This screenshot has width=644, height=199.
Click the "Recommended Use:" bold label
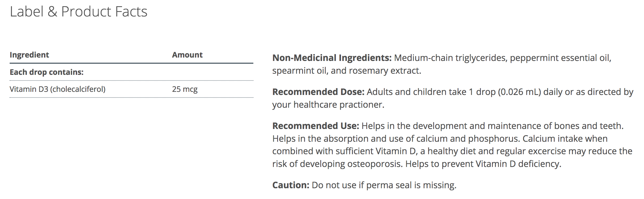coord(315,126)
